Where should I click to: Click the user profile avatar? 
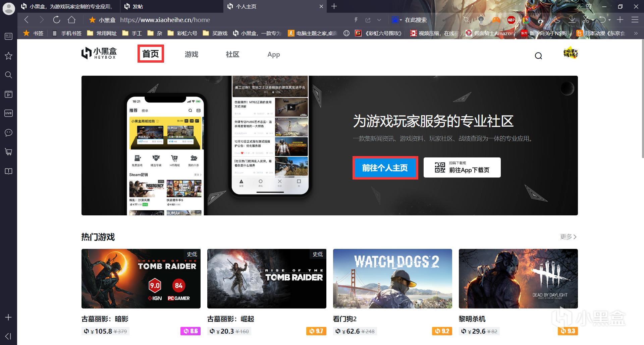[571, 53]
